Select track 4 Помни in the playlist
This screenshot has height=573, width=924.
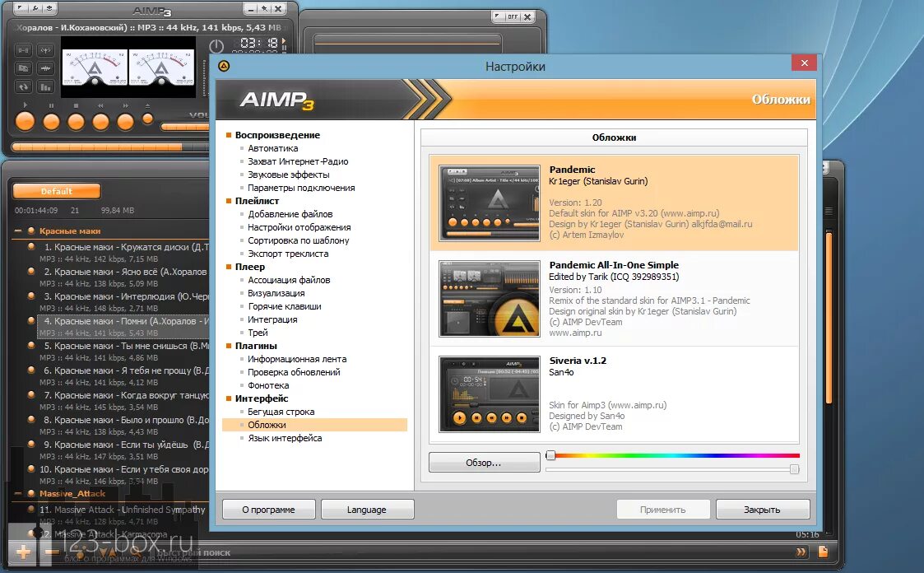point(123,327)
